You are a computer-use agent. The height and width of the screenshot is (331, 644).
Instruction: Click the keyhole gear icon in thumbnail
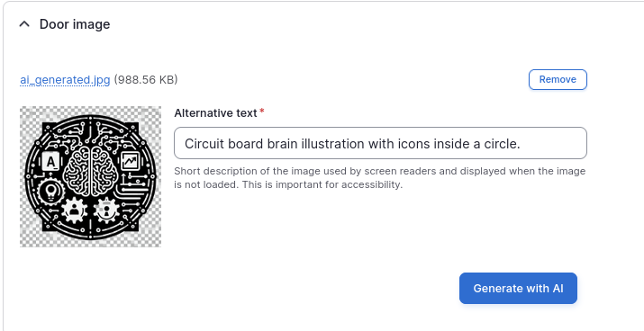pyautogui.click(x=106, y=210)
